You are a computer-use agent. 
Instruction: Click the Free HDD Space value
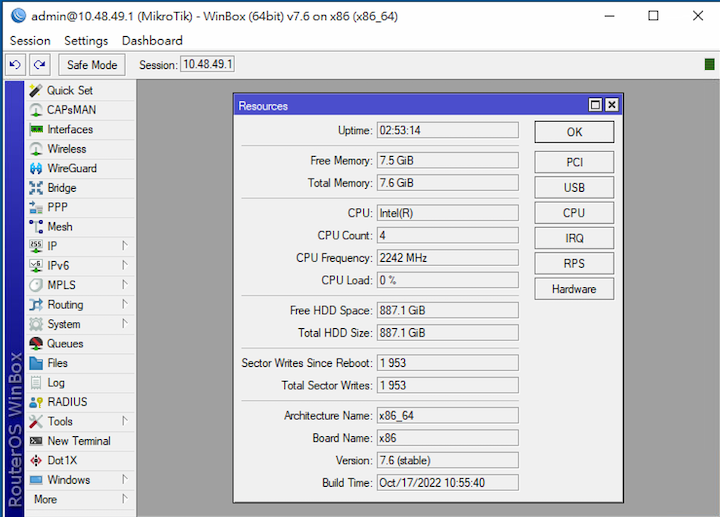click(448, 310)
